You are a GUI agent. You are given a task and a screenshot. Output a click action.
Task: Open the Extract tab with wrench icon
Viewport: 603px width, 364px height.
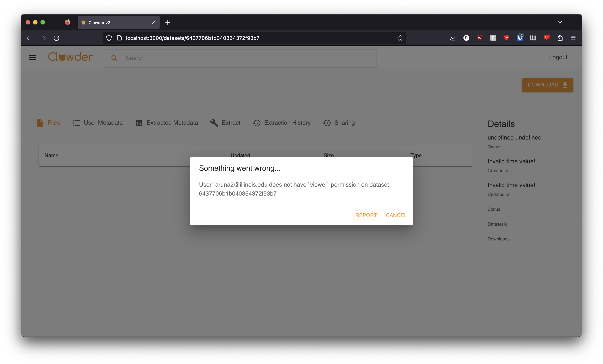[x=225, y=123]
